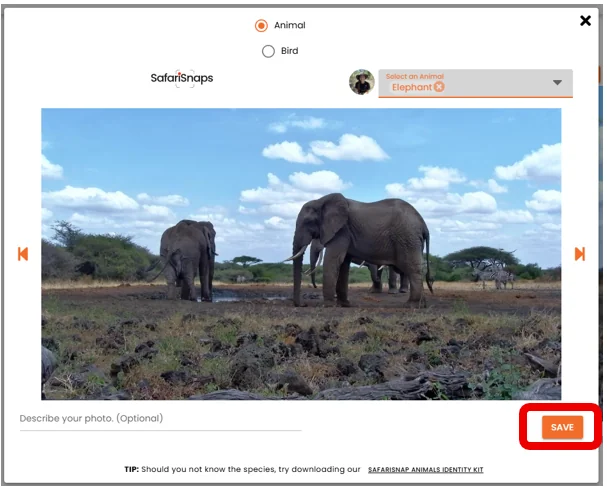The height and width of the screenshot is (487, 607).
Task: Open the SafariSnap Animals Identity Kit link
Action: 425,470
